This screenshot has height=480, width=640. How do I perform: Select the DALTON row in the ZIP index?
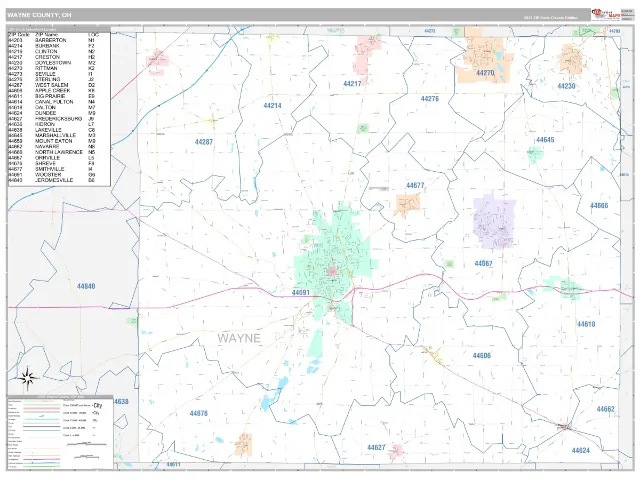click(x=52, y=108)
